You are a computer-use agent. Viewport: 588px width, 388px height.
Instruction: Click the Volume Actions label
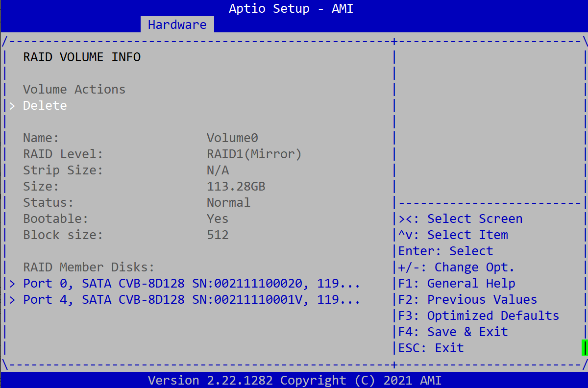click(x=74, y=89)
